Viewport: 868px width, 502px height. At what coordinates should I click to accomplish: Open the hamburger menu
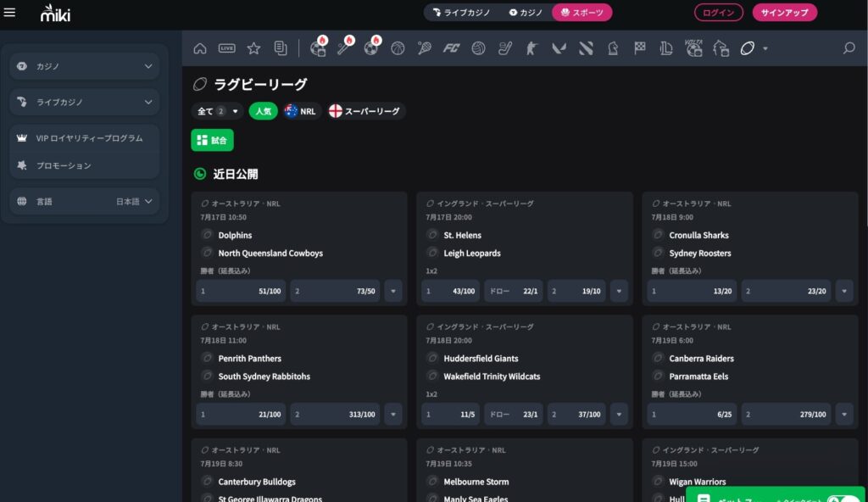[9, 12]
